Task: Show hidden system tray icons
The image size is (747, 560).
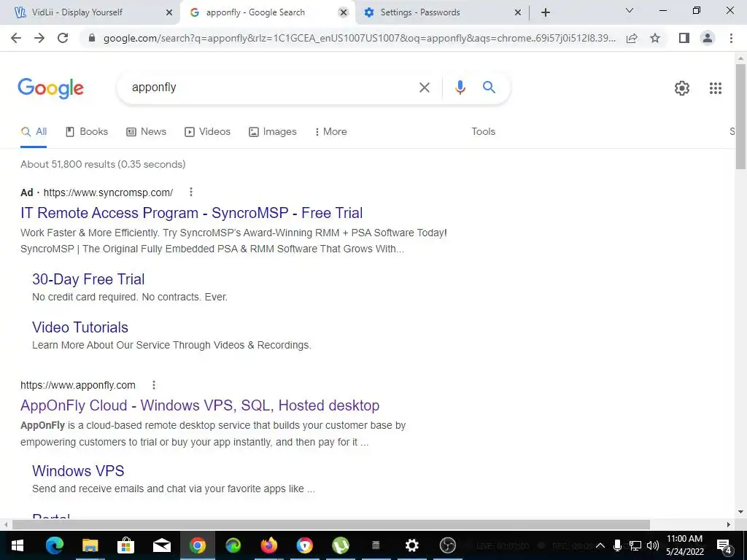Action: [x=600, y=545]
